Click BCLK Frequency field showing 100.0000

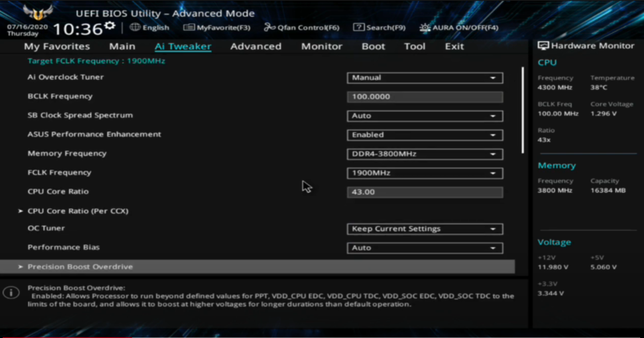[x=425, y=97]
